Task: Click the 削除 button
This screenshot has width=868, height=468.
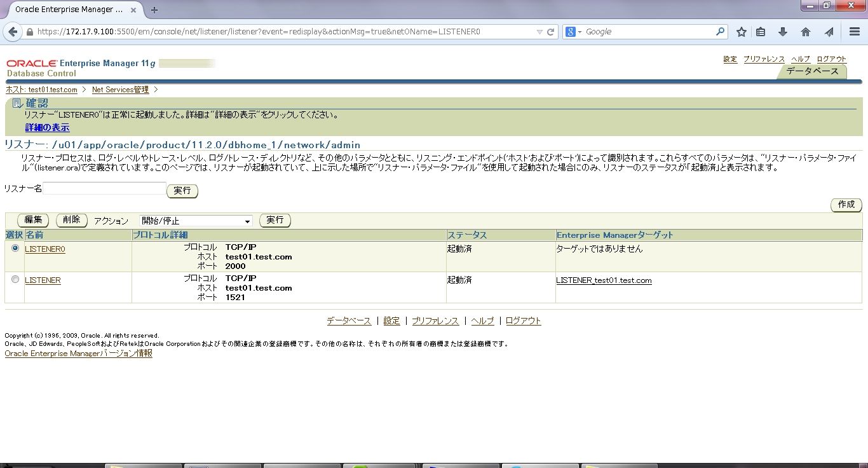Action: click(72, 220)
